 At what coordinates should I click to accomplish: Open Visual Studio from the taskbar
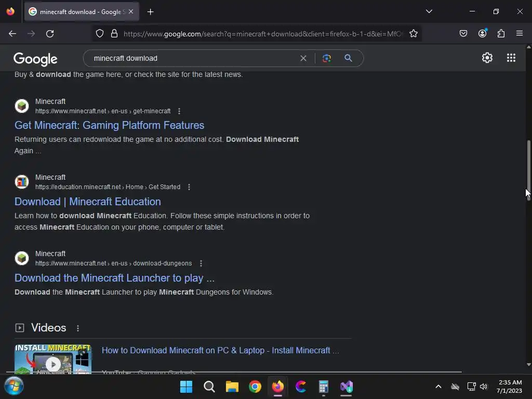click(347, 387)
